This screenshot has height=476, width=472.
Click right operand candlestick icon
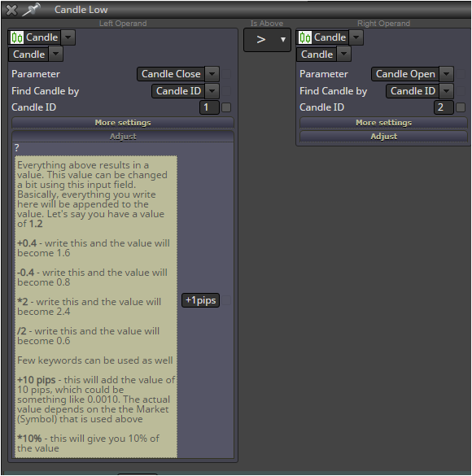(x=304, y=37)
